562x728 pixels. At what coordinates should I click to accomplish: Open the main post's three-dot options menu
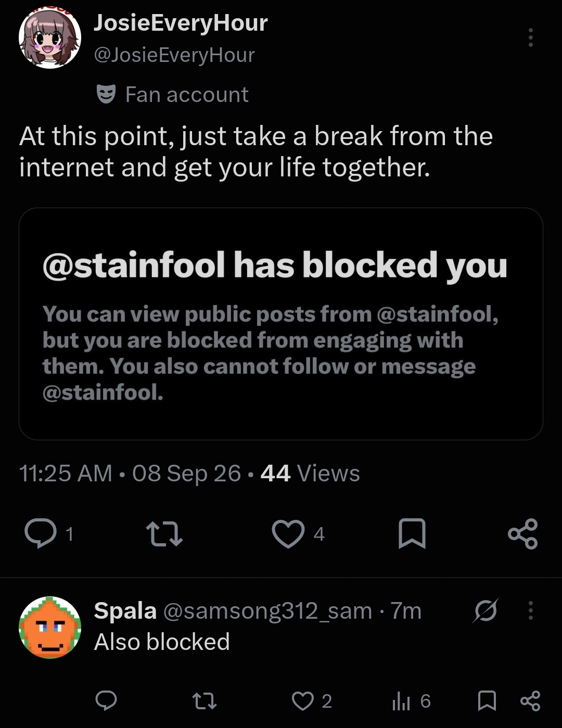530,37
